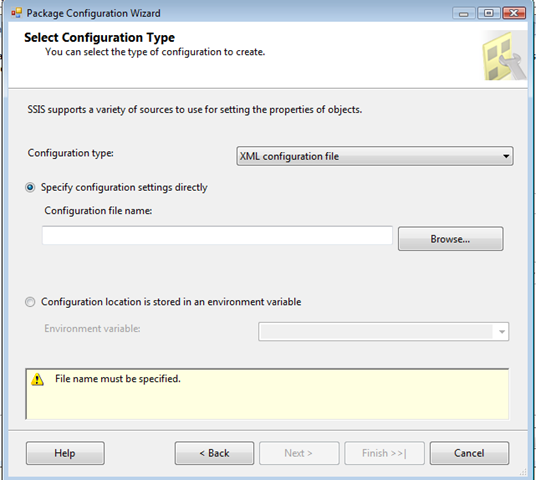Click the Package Configuration Wizard title icon
Screen dimensions: 536x480
click(x=16, y=13)
